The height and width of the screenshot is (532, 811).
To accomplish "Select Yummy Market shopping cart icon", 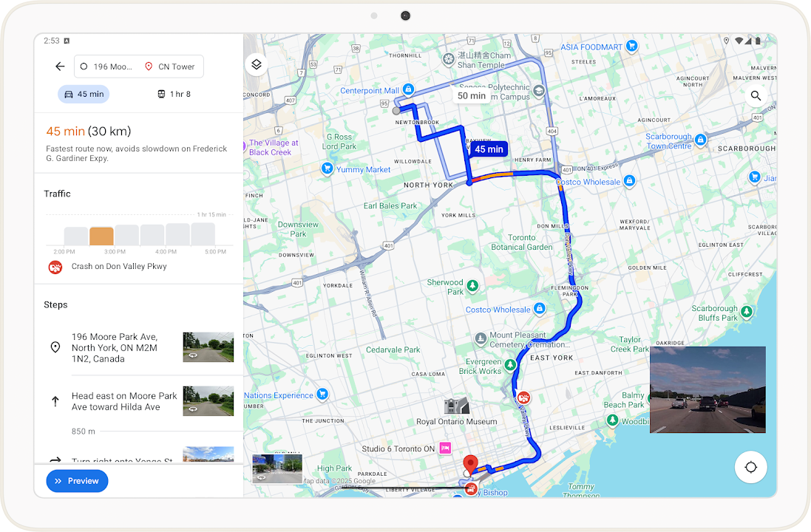I will (326, 169).
